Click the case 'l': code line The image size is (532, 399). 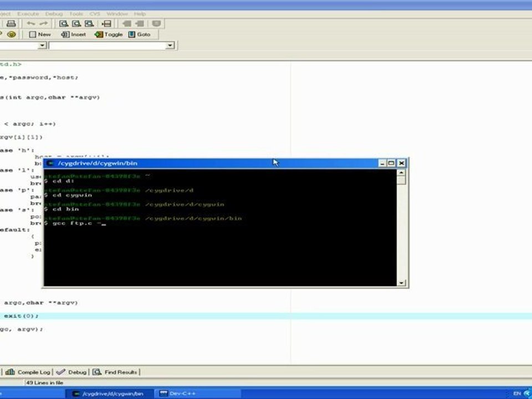coord(17,170)
